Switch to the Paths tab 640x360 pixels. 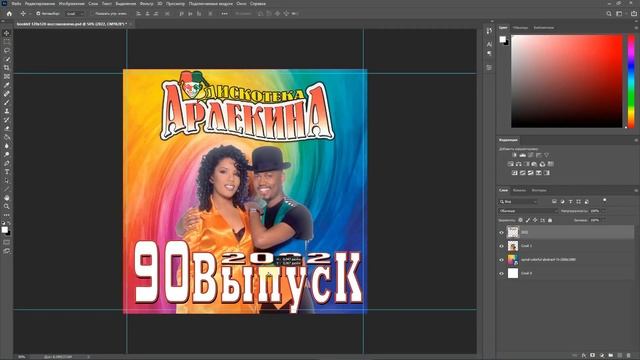(539, 191)
